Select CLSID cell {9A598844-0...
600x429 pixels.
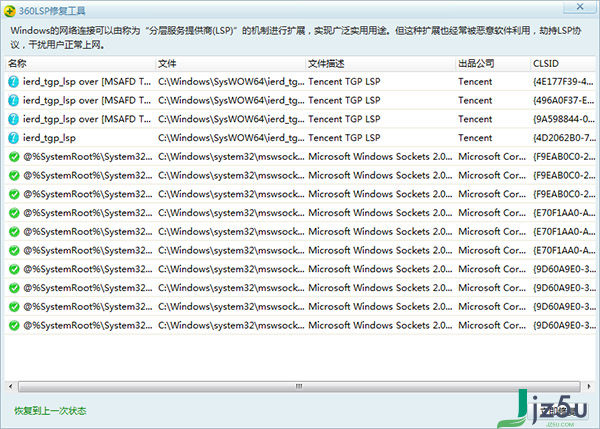pyautogui.click(x=563, y=119)
